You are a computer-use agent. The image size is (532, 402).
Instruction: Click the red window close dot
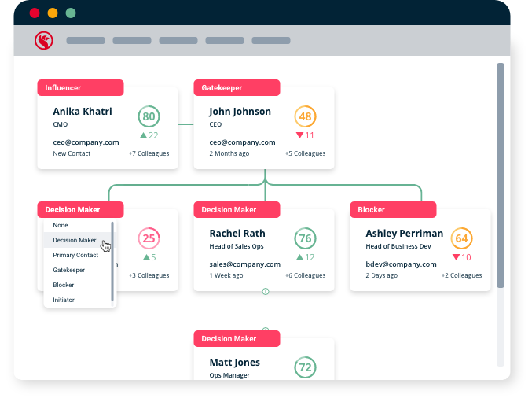pos(35,13)
